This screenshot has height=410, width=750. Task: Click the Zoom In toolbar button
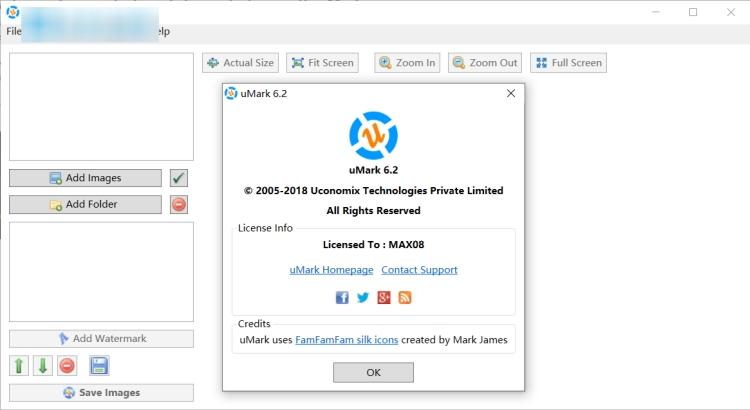tap(407, 63)
